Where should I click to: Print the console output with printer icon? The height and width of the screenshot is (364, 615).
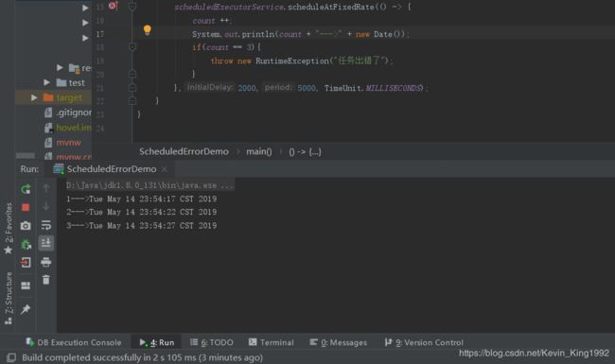pos(46,262)
